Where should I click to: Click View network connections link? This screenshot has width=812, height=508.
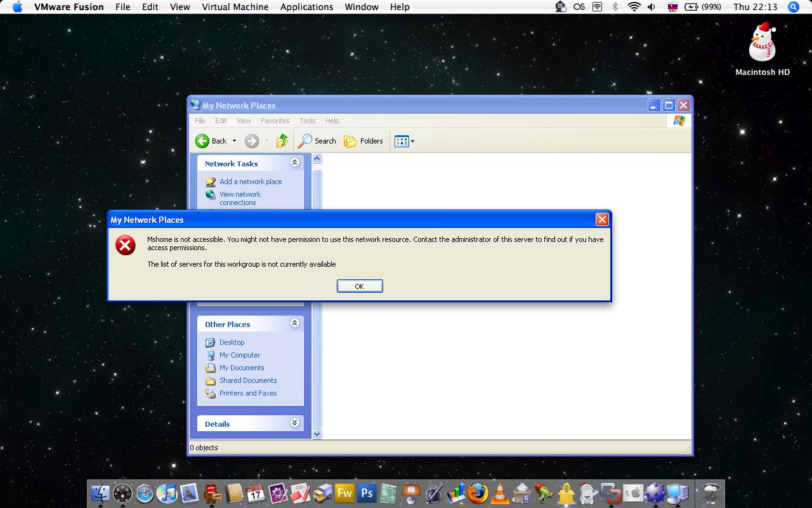tap(240, 199)
